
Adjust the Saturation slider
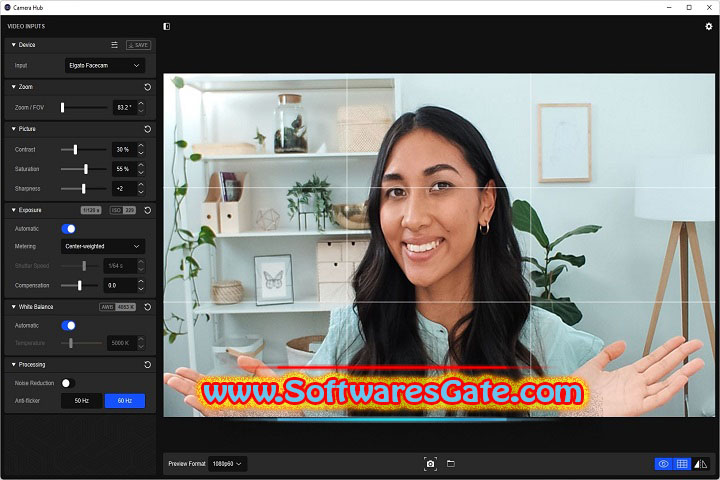point(84,169)
